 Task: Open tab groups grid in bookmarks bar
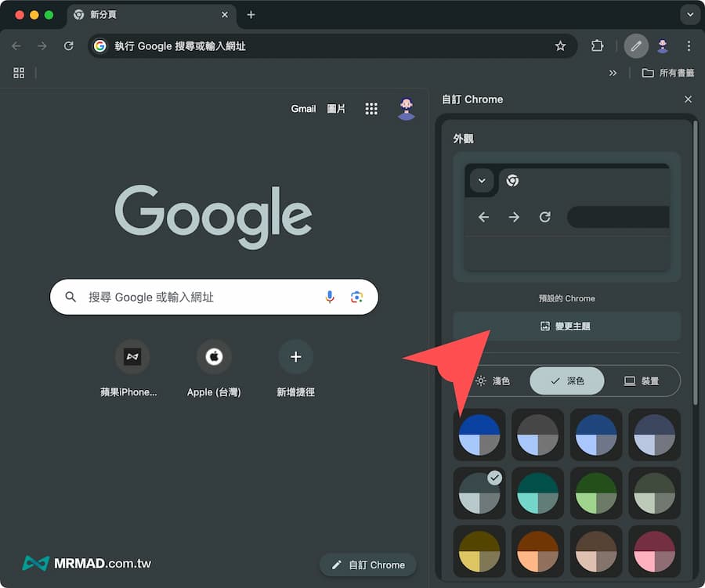(19, 73)
